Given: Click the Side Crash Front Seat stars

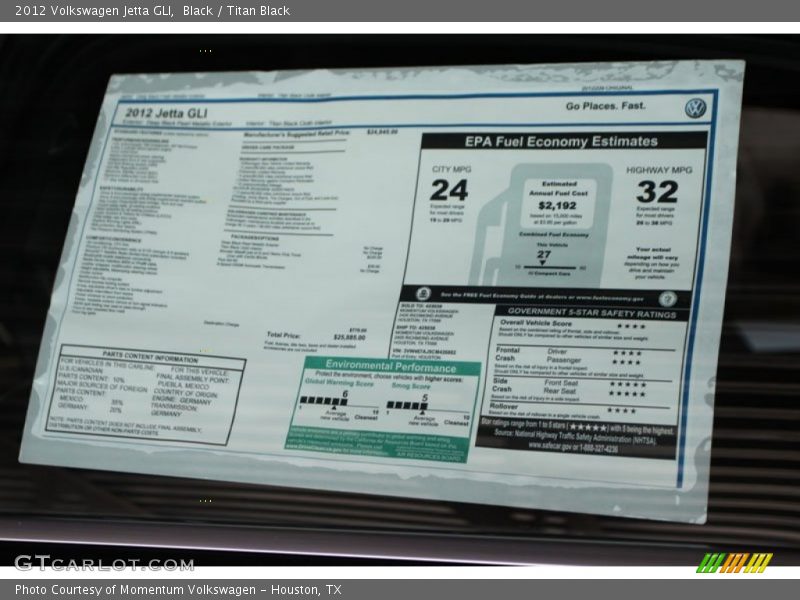Looking at the screenshot, I should pos(626,384).
